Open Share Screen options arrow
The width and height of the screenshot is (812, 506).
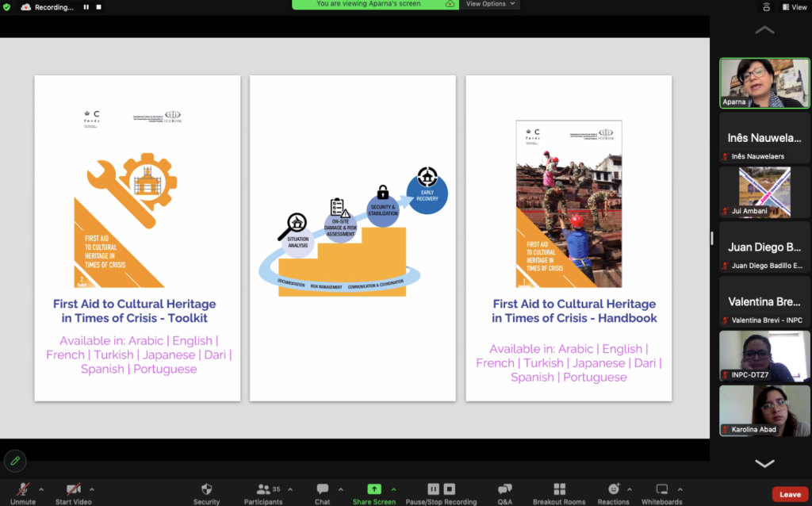tap(394, 489)
